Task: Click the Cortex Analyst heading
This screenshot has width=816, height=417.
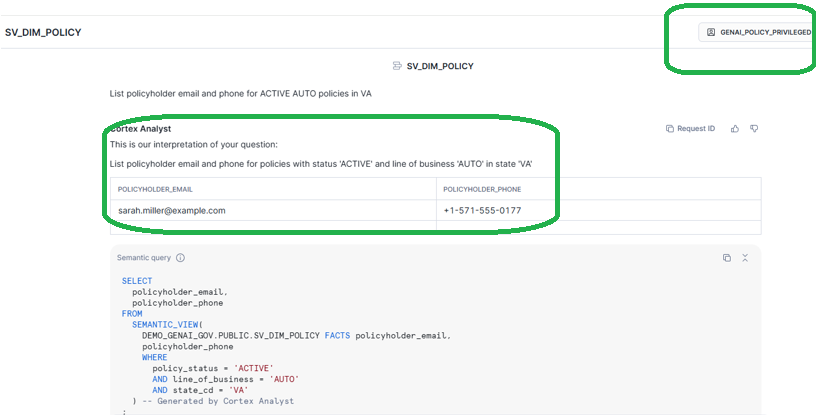Action: pos(140,129)
